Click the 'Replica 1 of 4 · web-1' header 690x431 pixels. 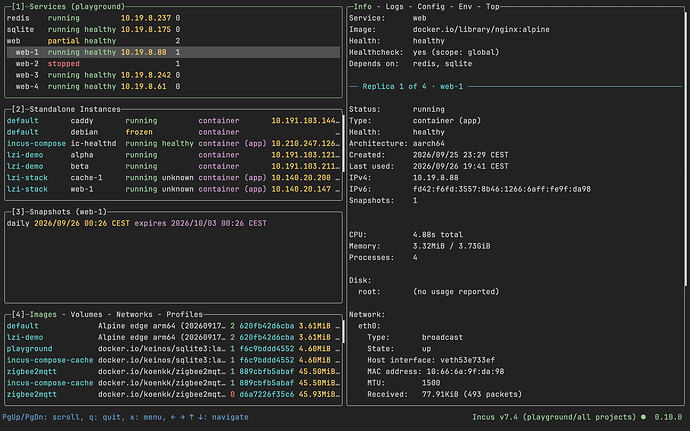tap(412, 86)
